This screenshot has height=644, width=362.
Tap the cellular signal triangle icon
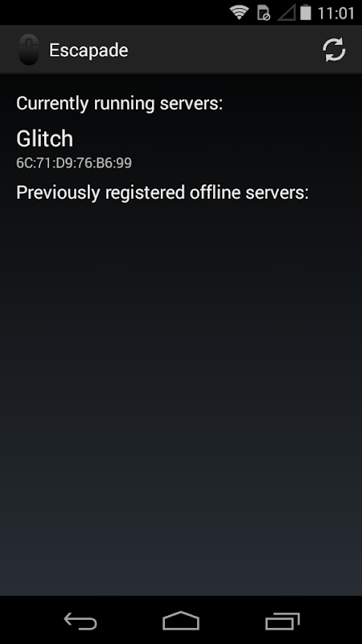286,13
